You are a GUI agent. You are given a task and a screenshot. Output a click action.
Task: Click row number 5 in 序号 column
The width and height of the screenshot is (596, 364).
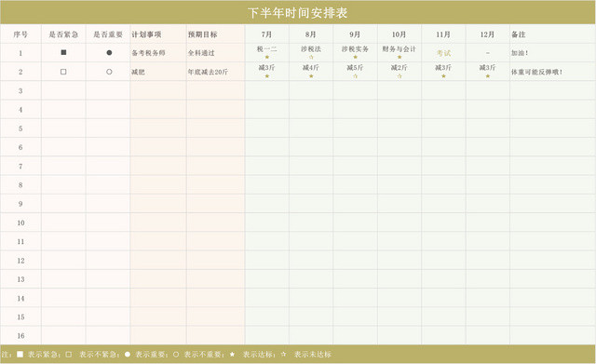(20, 128)
